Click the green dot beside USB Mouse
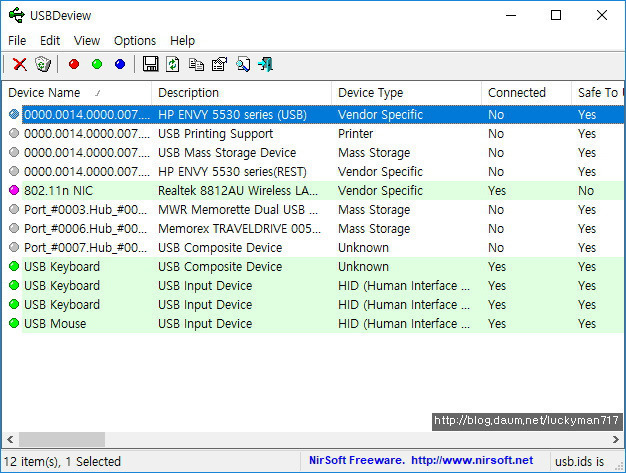The height and width of the screenshot is (473, 626). (14, 323)
